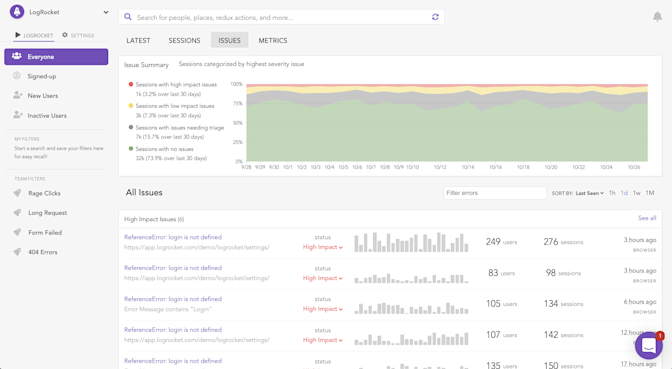Switch to the Latest tab
672x369 pixels.
[x=138, y=40]
